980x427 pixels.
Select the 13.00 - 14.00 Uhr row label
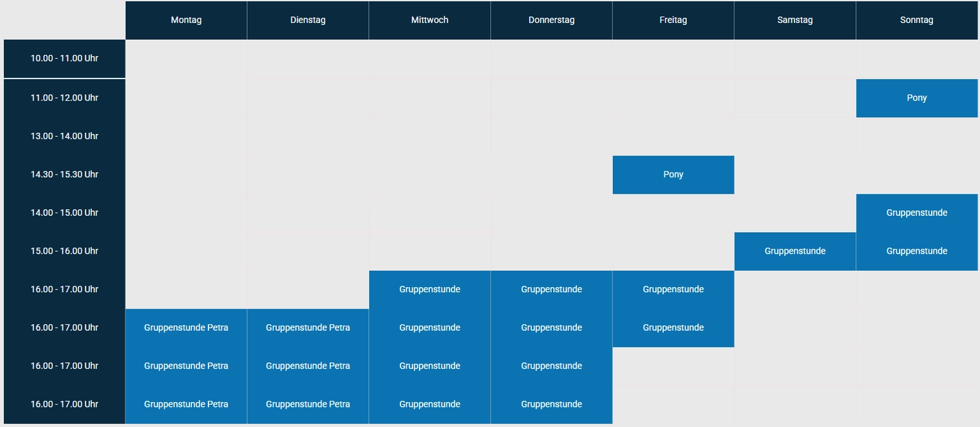[65, 136]
